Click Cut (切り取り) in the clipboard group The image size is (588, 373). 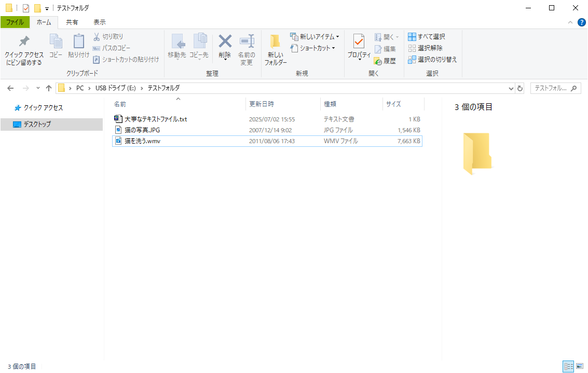click(108, 37)
